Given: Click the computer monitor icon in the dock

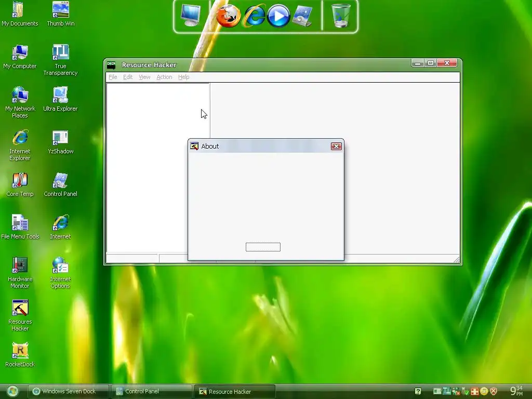Looking at the screenshot, I should [190, 16].
